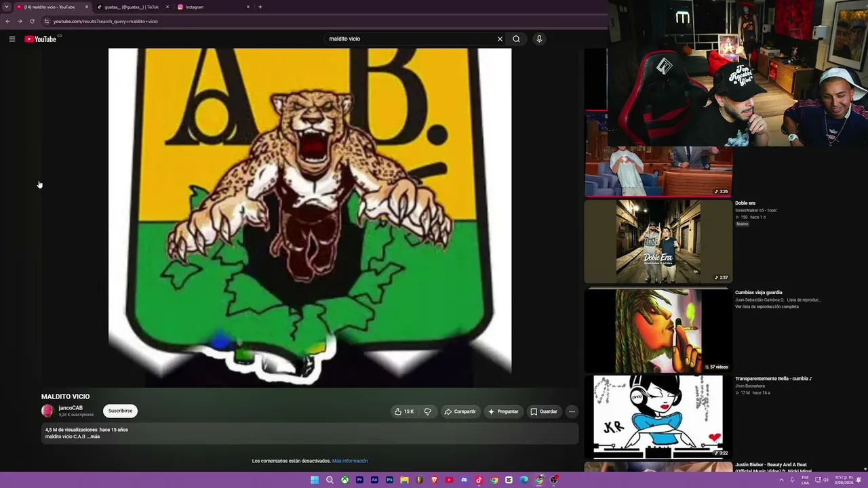Open the 3:26 talk show video thumbnail
868x488 pixels.
click(x=658, y=171)
